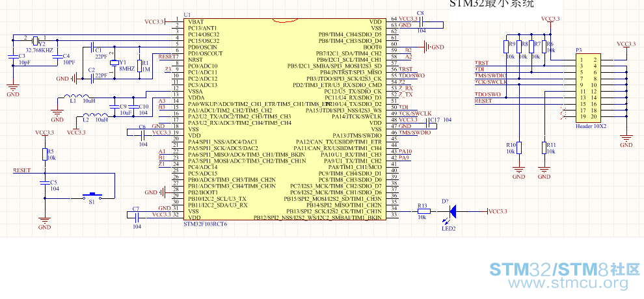Click the A2 net label at pin 58
The image size is (644, 299).
(409, 56)
